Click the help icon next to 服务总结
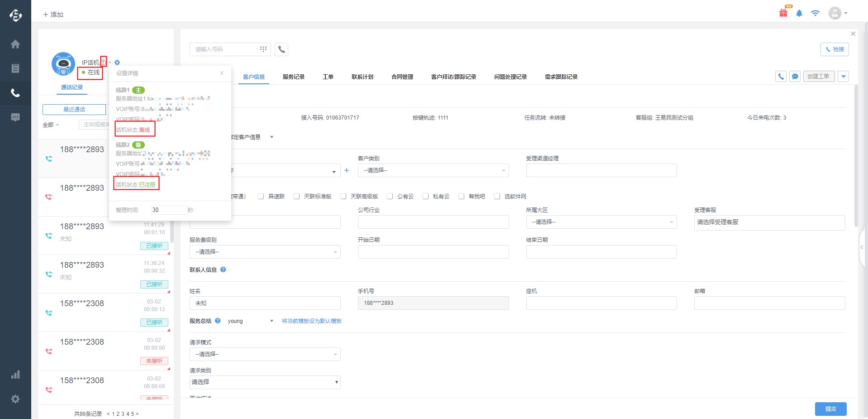Viewport: 868px width, 419px height. (218, 321)
